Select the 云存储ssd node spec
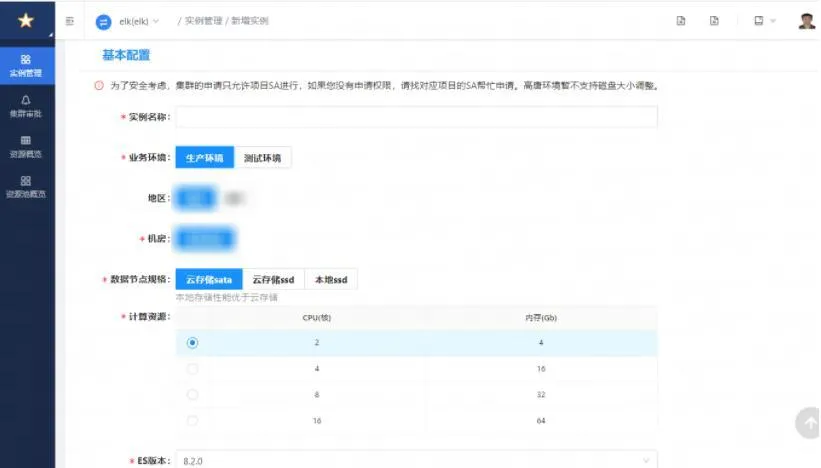Image resolution: width=821 pixels, height=468 pixels. [x=273, y=280]
